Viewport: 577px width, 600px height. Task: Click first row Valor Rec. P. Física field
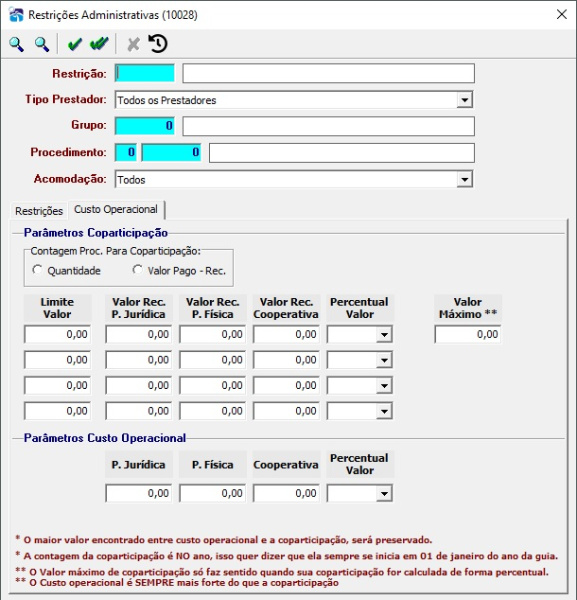coord(212,334)
